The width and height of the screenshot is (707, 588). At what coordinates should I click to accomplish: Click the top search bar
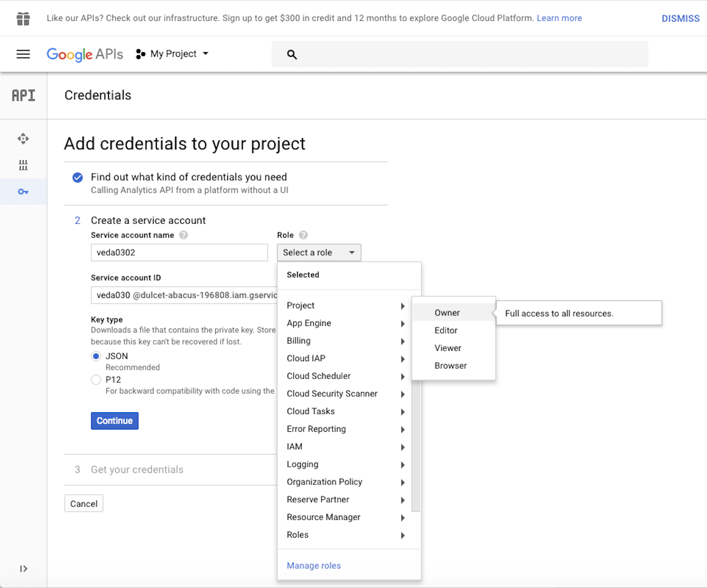point(460,54)
